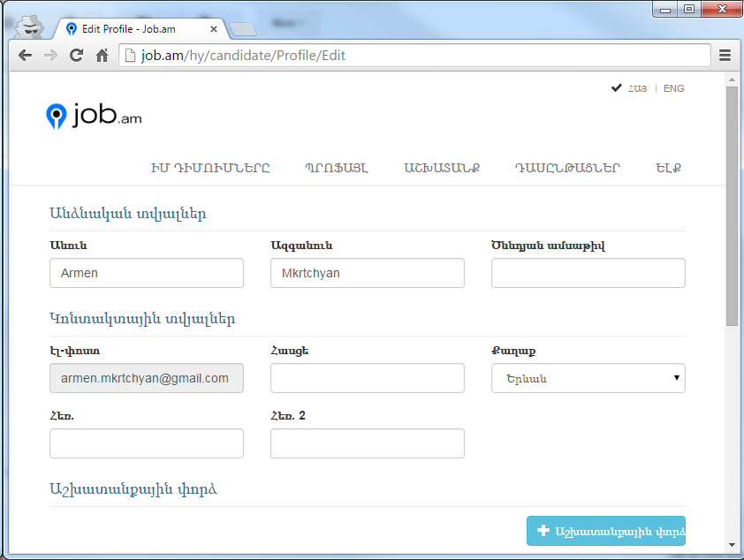Select the Edit Profile - Job.am tab

point(141,29)
